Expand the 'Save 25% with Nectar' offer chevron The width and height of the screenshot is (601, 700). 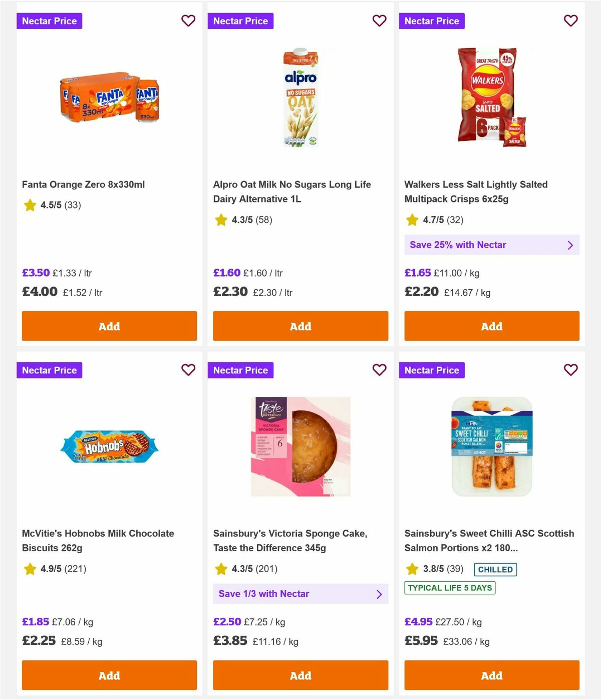tap(570, 245)
